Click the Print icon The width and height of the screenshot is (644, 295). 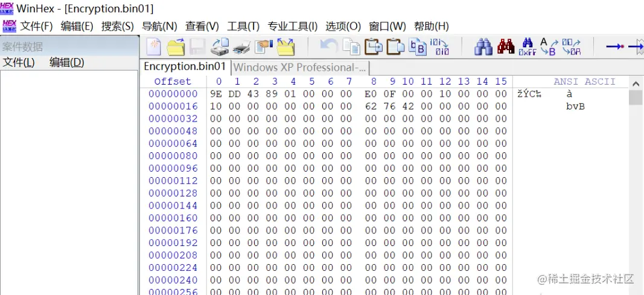tap(241, 48)
